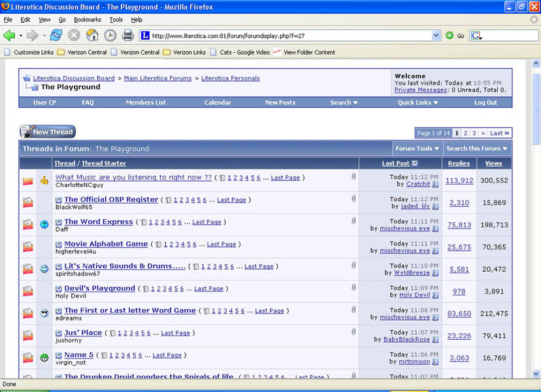The height and width of the screenshot is (392, 541).
Task: Open the File menu
Action: click(x=8, y=20)
